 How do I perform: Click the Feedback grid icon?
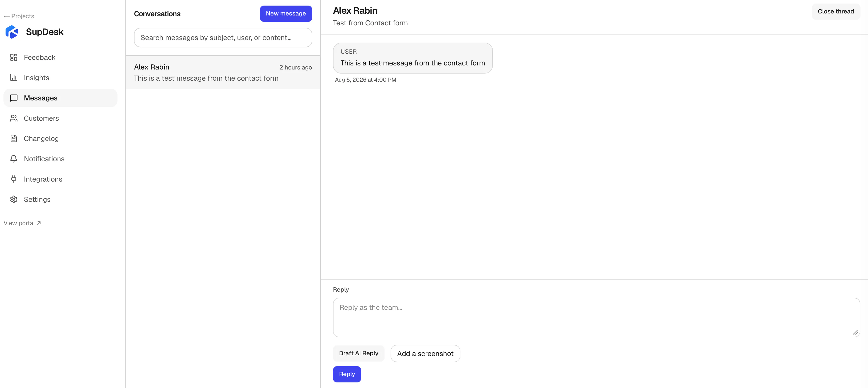13,58
